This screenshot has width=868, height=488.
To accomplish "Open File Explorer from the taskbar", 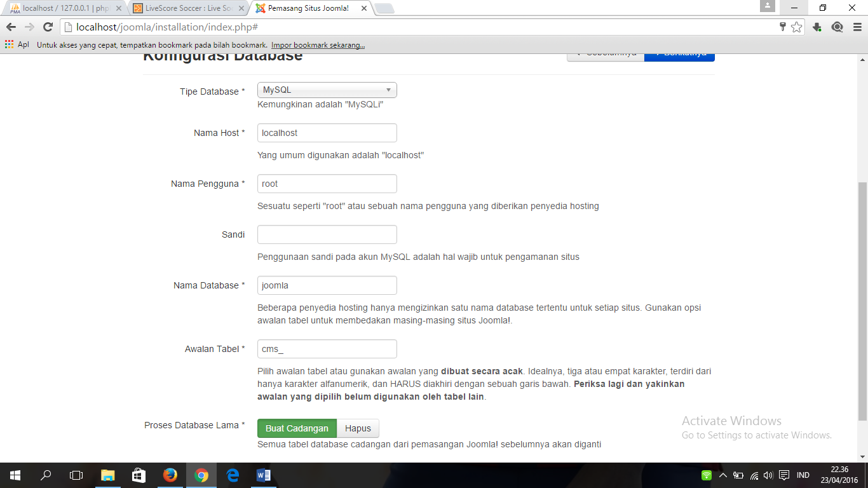I will click(x=107, y=475).
